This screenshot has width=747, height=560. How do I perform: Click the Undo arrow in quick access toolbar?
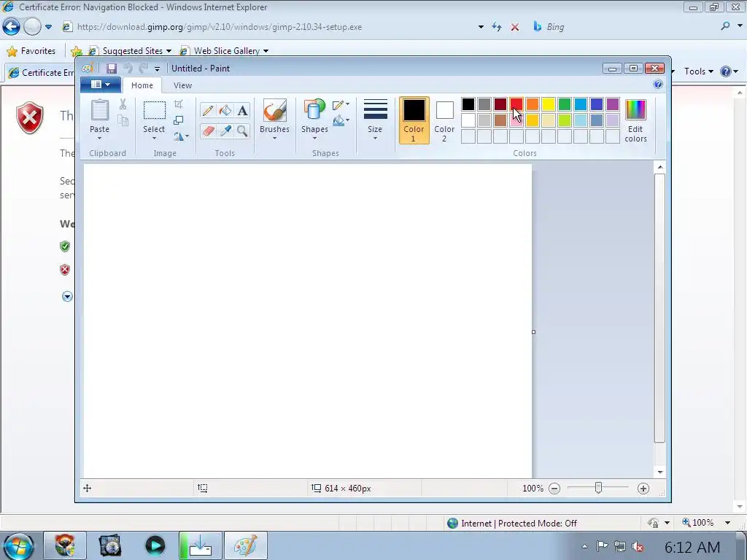click(x=128, y=68)
